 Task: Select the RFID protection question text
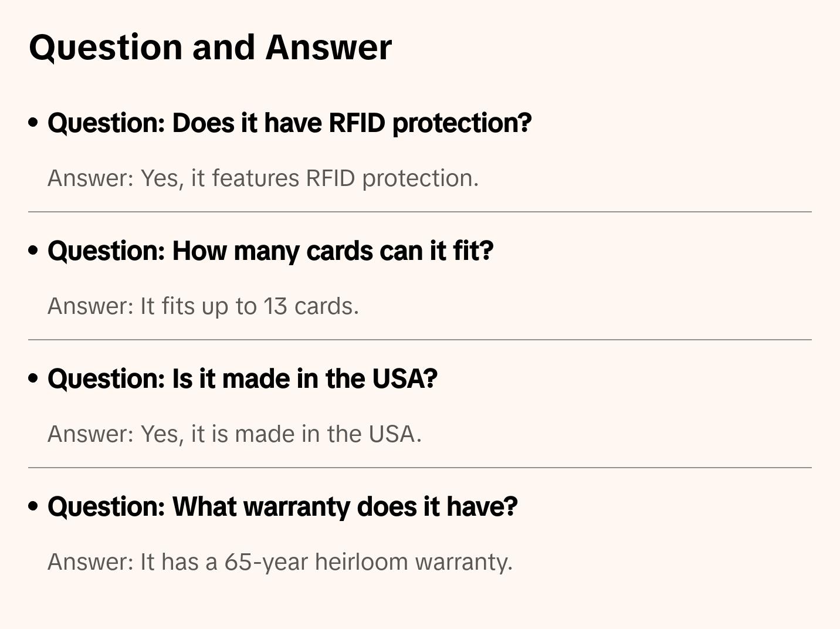pyautogui.click(x=289, y=123)
